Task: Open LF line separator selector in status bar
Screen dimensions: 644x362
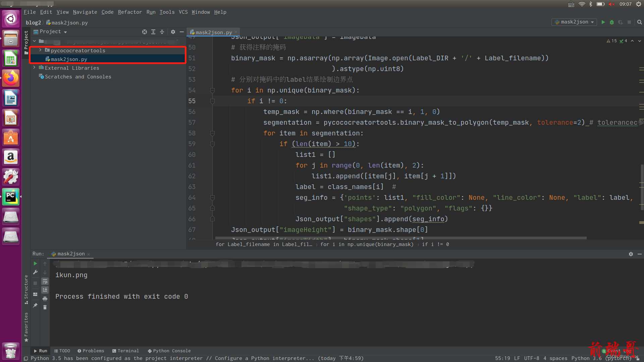Action: (517, 358)
